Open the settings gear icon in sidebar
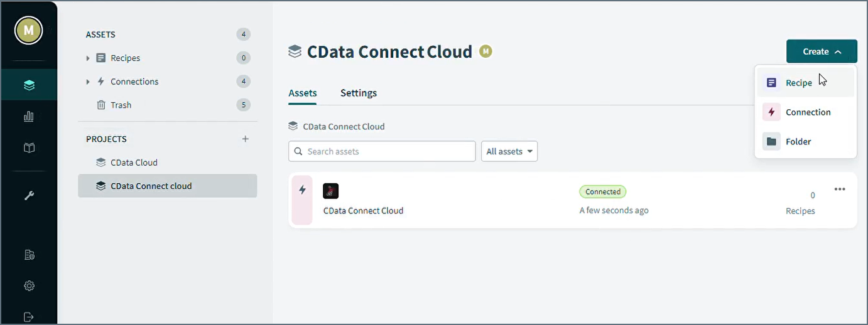 click(28, 286)
